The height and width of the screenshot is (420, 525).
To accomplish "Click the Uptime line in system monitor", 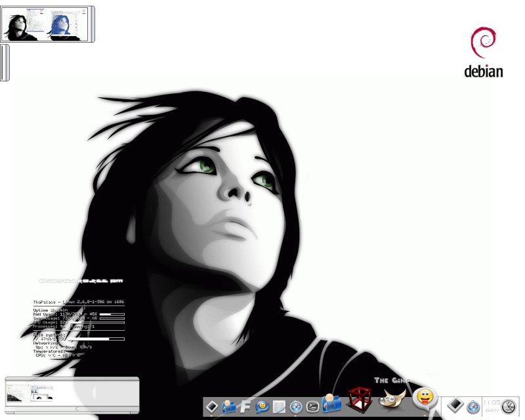I will pyautogui.click(x=51, y=310).
